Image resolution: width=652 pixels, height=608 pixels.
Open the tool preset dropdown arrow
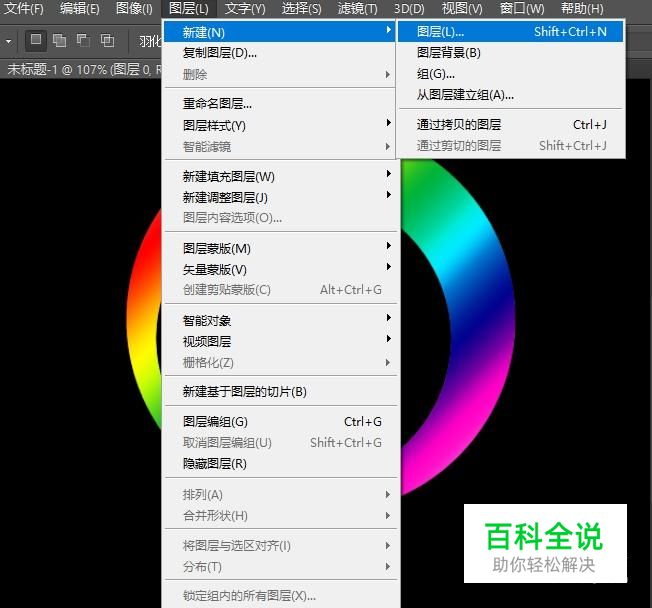click(x=8, y=41)
